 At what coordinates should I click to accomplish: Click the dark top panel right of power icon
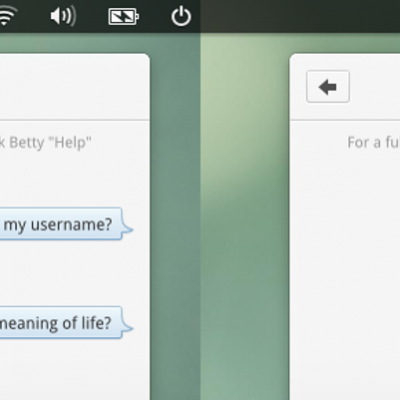pos(300,16)
